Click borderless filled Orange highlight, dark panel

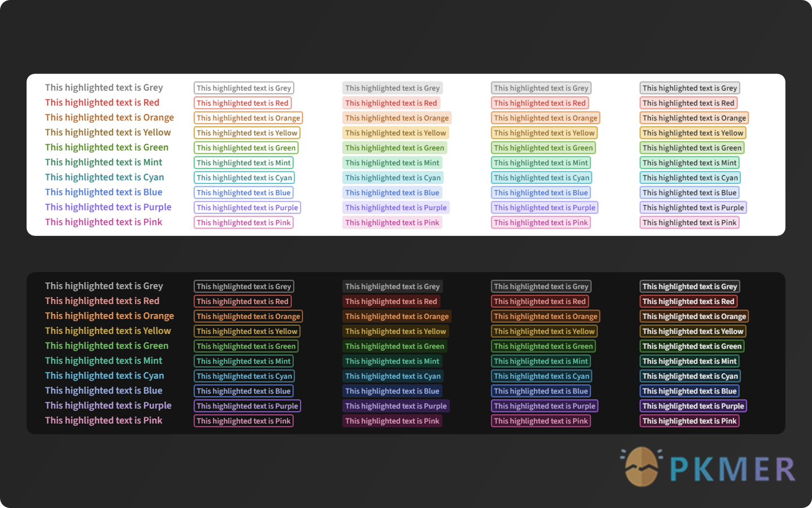(x=396, y=317)
